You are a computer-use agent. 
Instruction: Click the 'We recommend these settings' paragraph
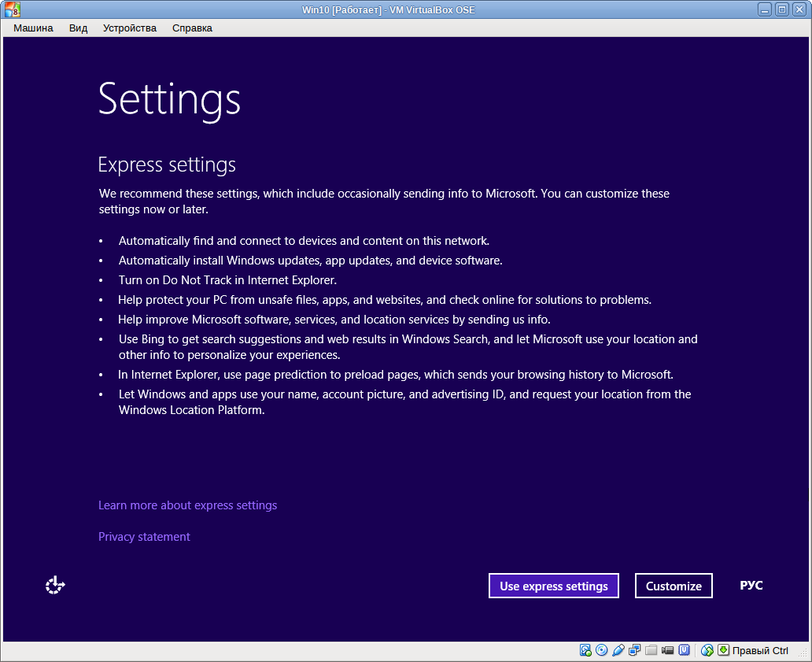[x=384, y=202]
